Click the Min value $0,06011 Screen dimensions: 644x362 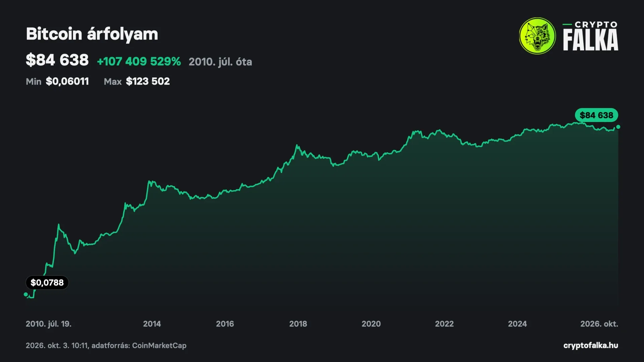tap(67, 81)
